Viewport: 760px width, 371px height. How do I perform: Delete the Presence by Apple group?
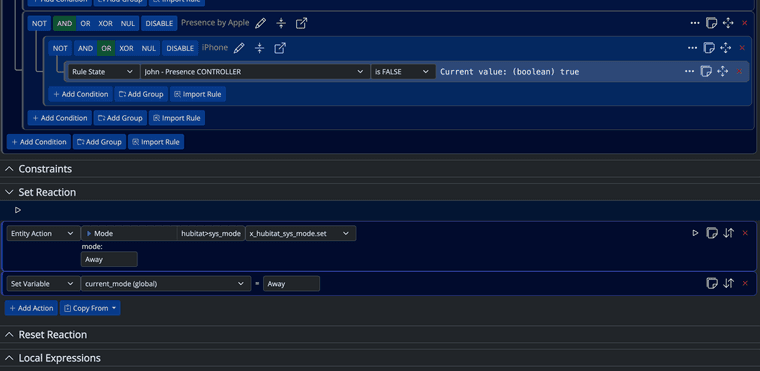click(x=744, y=23)
